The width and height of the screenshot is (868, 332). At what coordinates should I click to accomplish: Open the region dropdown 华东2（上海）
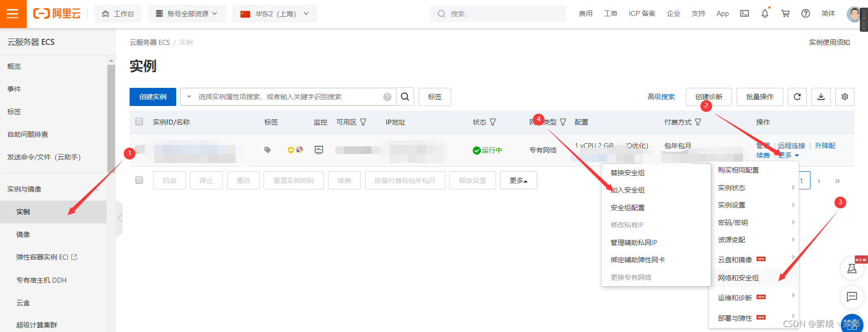tap(275, 14)
